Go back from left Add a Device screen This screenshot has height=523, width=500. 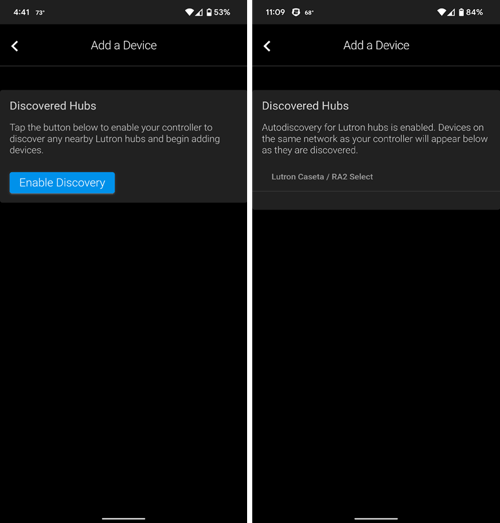[x=15, y=46]
